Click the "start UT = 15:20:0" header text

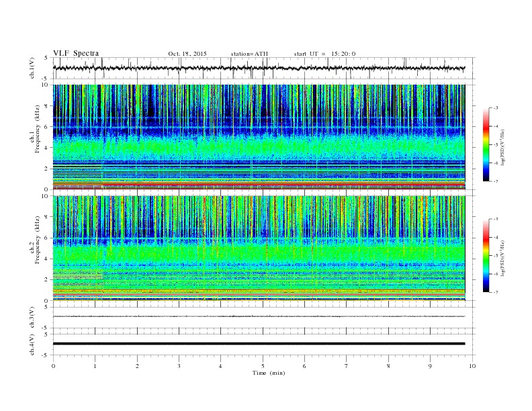(x=324, y=54)
